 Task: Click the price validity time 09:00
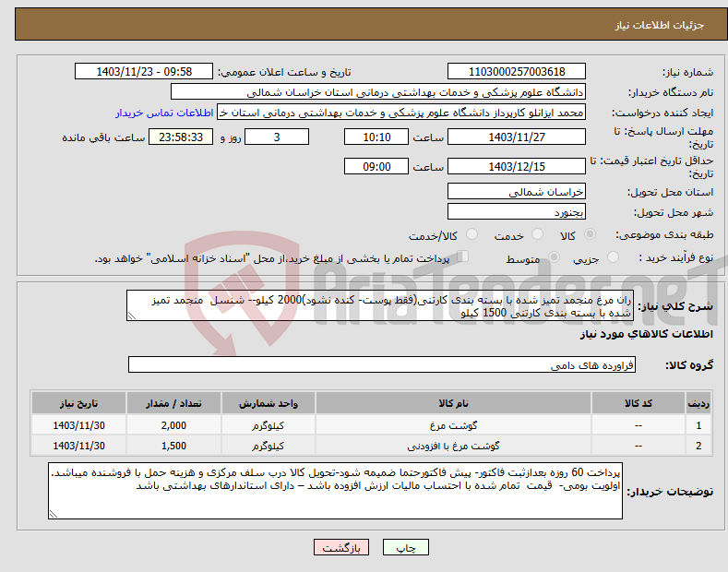pos(376,166)
